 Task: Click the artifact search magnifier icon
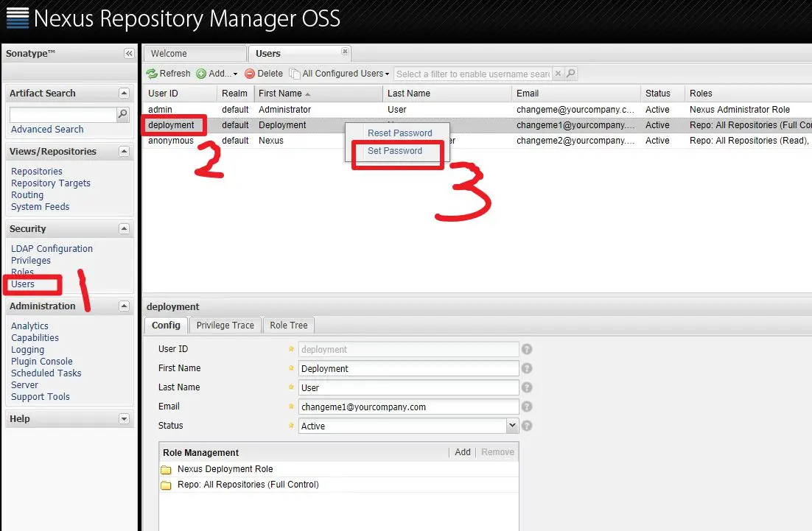point(123,114)
